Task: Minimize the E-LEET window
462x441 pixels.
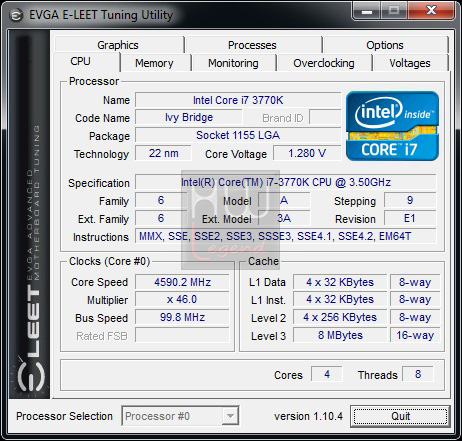Action: click(x=367, y=12)
